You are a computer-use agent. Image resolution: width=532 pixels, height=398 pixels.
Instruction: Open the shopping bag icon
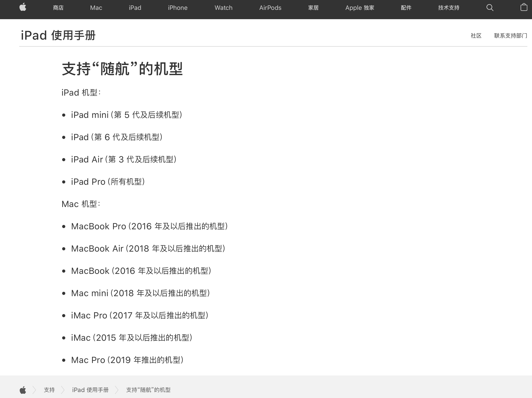tap(524, 7)
